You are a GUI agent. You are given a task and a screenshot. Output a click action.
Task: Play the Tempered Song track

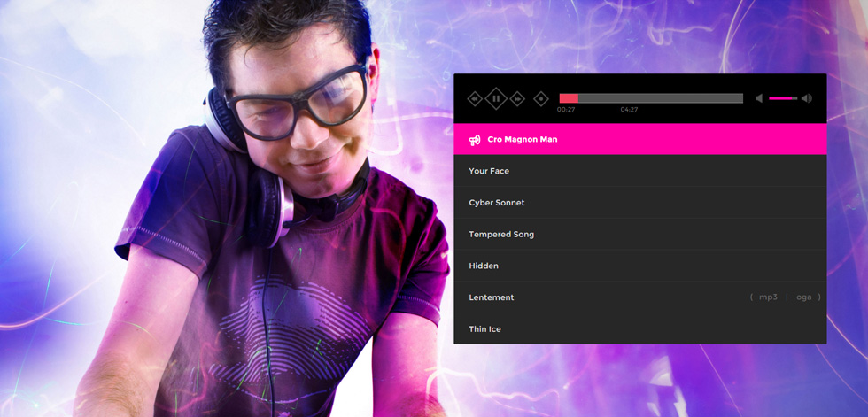pyautogui.click(x=639, y=234)
